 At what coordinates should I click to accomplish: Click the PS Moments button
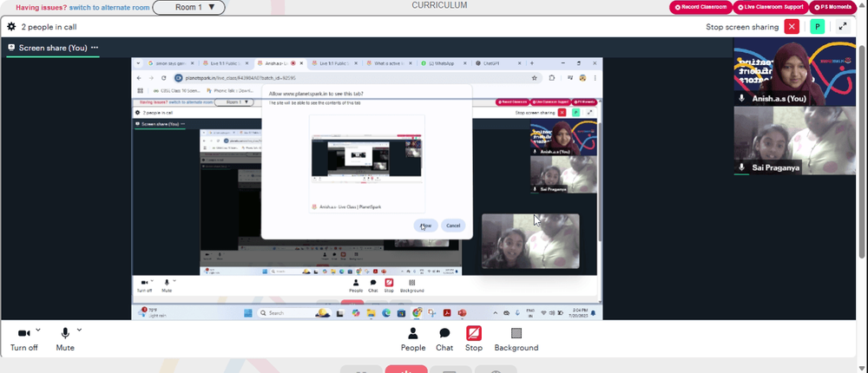833,7
